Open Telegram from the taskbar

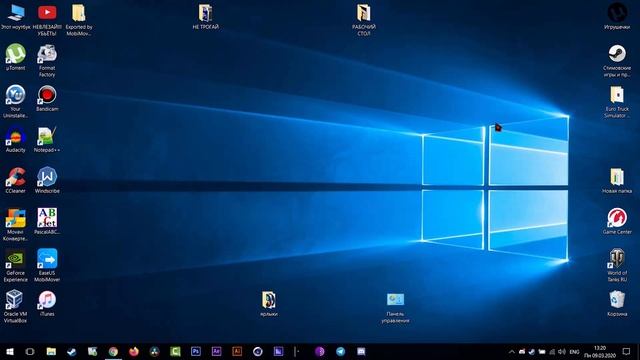click(340, 351)
